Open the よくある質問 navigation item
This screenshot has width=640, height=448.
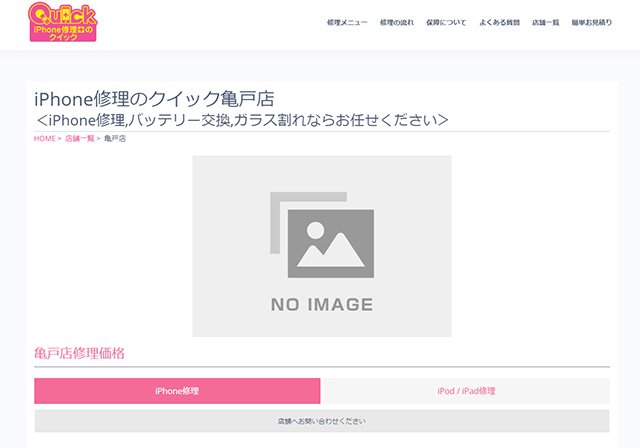pos(499,23)
